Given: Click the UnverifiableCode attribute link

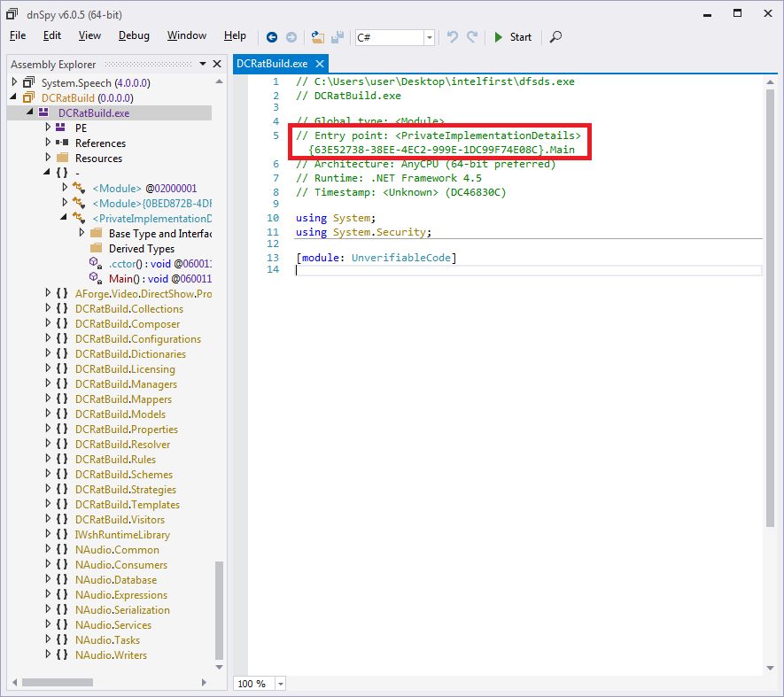Looking at the screenshot, I should [400, 258].
